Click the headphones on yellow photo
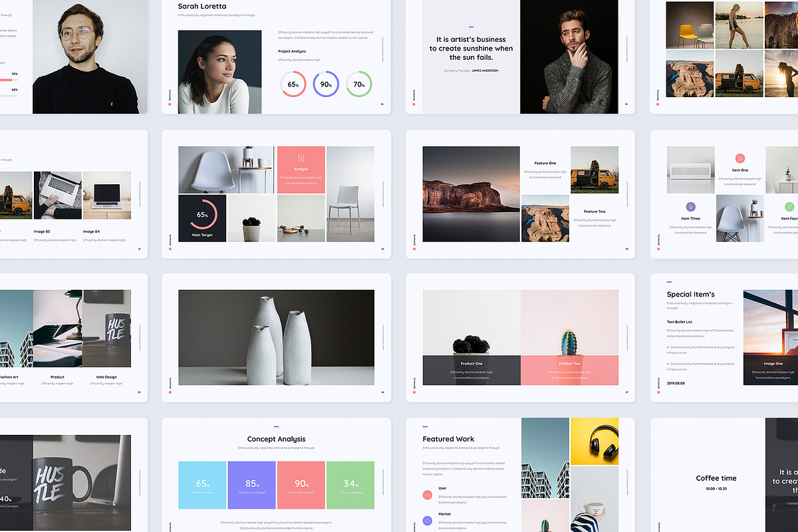The image size is (798, 532). tap(595, 442)
